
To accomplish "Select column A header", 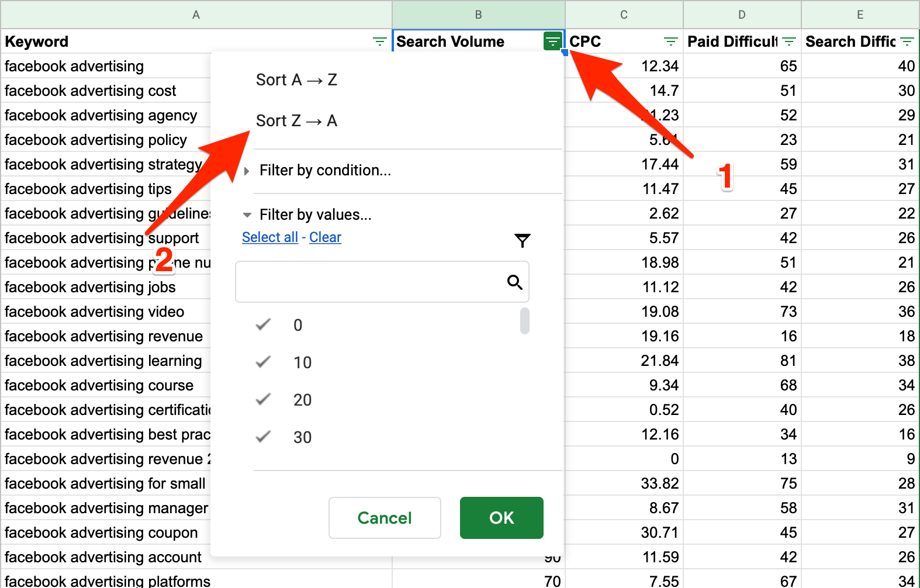I will pos(196,15).
